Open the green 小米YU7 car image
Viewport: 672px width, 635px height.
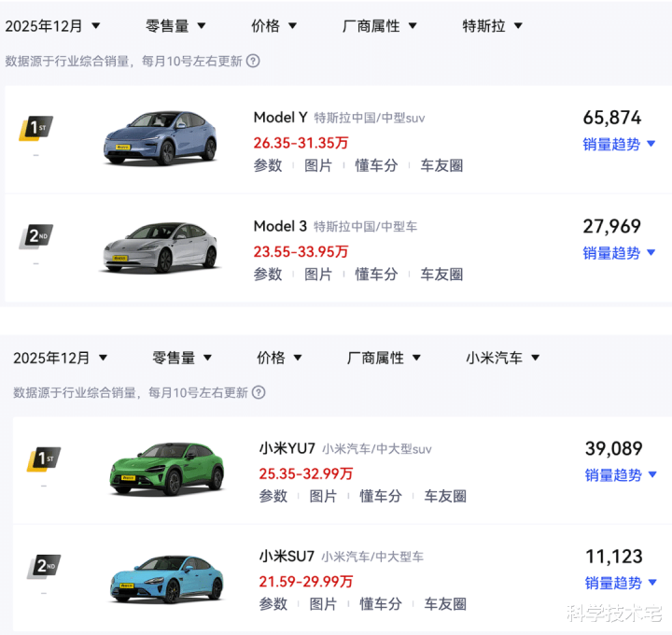pos(167,467)
